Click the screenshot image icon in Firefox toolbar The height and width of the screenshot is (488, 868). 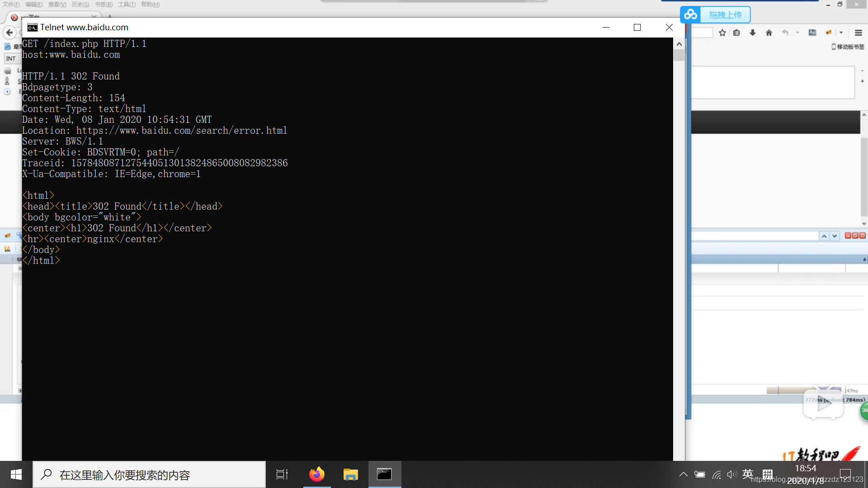pyautogui.click(x=812, y=33)
